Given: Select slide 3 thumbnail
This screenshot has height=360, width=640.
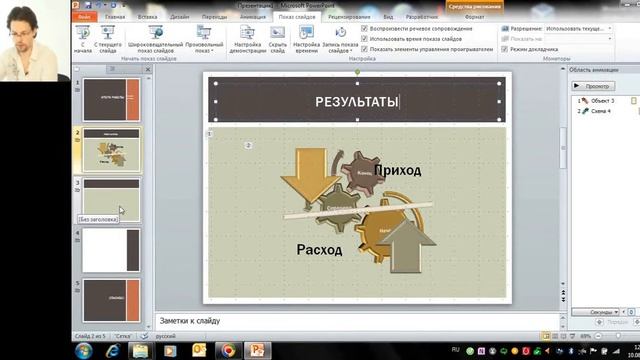Looking at the screenshot, I should point(111,200).
